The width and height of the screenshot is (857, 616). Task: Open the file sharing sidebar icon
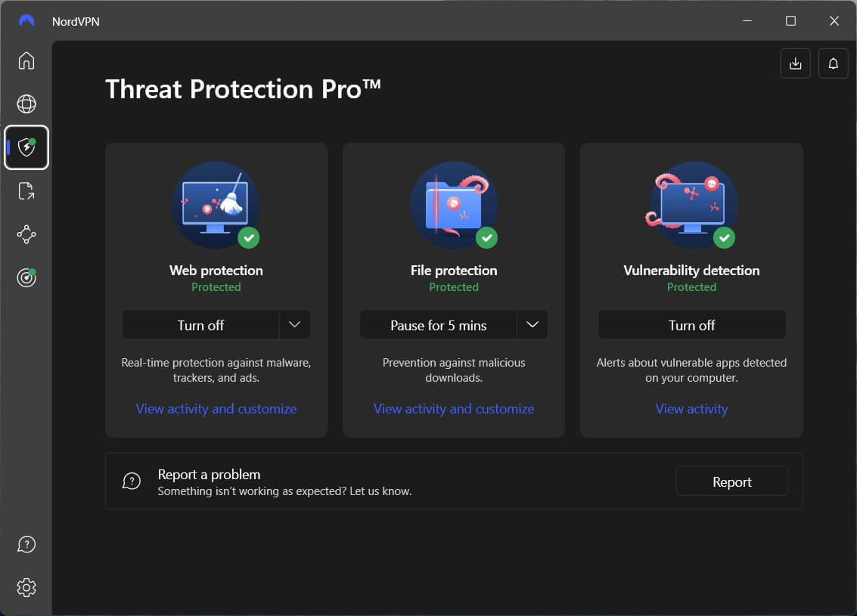[x=26, y=191]
